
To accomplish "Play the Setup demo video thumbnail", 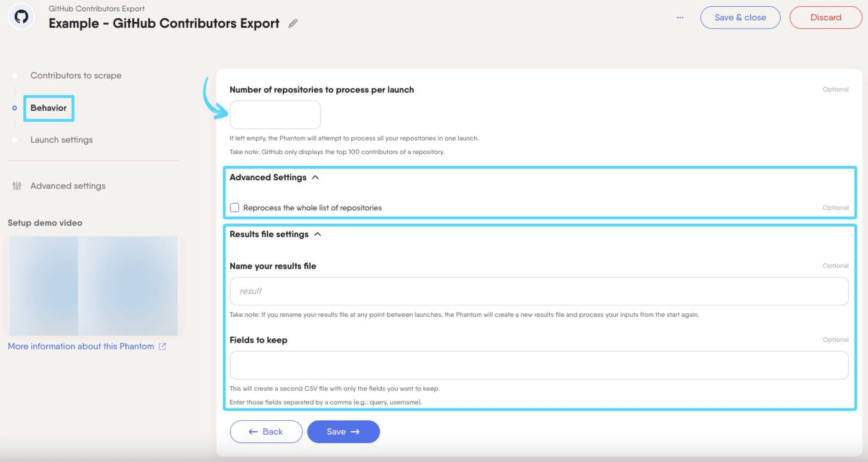I will coord(93,285).
